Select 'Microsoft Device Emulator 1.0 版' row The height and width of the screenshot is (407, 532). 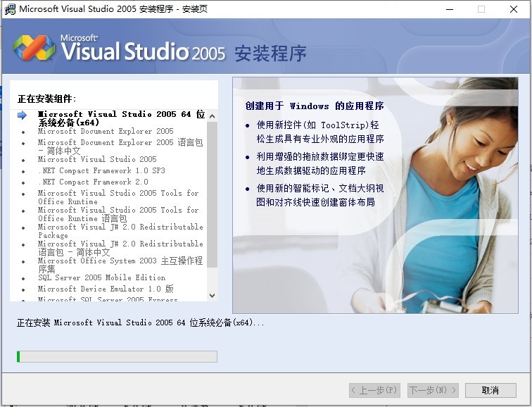click(106, 289)
